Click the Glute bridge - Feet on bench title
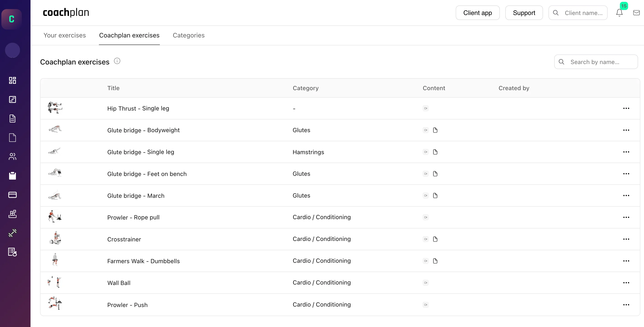The height and width of the screenshot is (327, 644). [x=147, y=174]
